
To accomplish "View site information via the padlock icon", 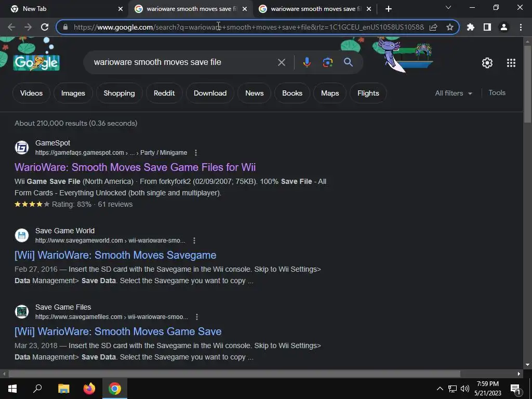I will (65, 27).
